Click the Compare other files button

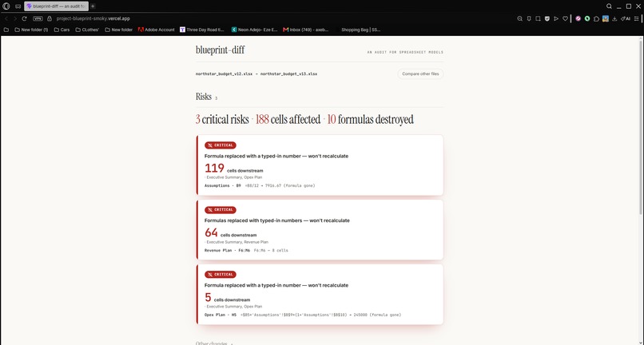tap(420, 74)
